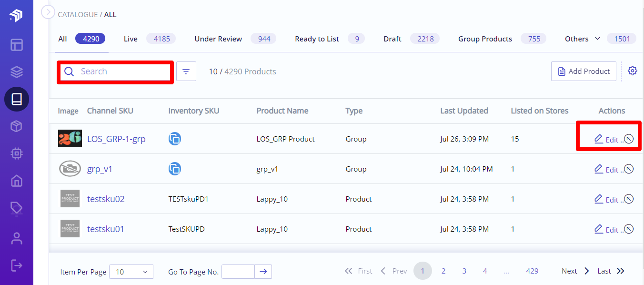Focus the Go To Page No. field
This screenshot has width=644, height=285.
[x=238, y=272]
